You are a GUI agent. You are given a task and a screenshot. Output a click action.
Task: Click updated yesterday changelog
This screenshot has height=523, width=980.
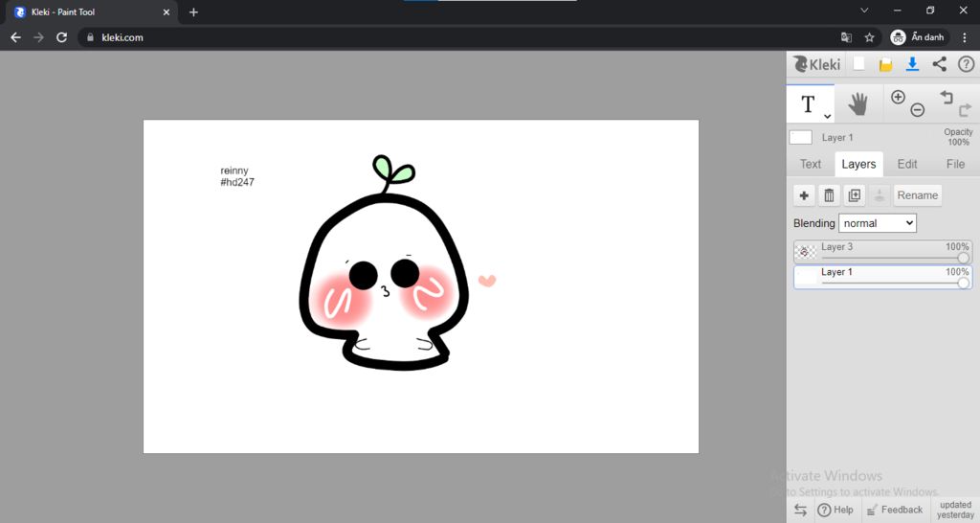956,510
